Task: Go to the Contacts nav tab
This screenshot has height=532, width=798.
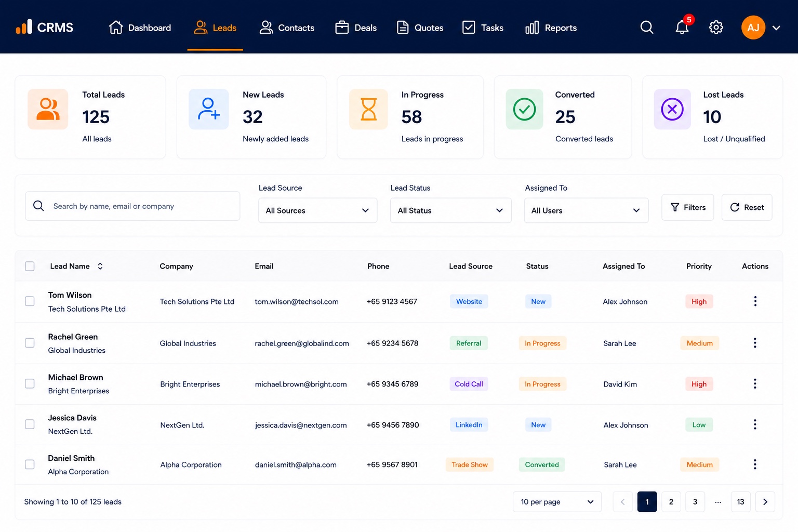Action: (287, 28)
